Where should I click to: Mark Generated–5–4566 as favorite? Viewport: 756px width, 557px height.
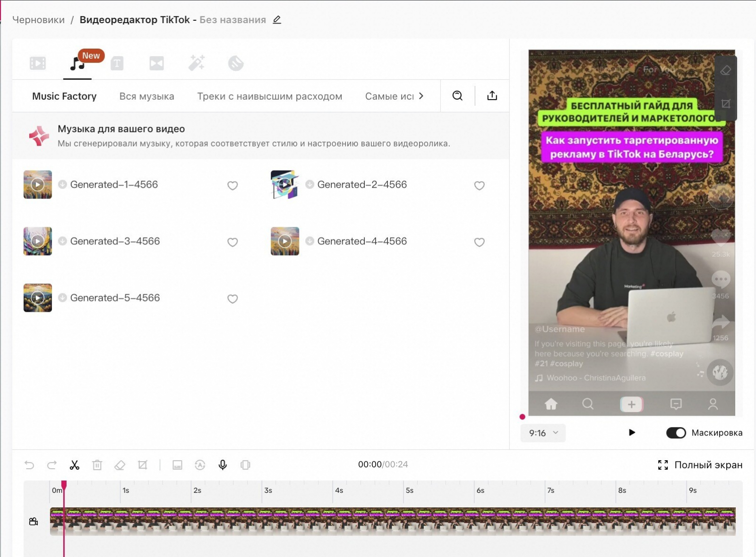tap(232, 299)
